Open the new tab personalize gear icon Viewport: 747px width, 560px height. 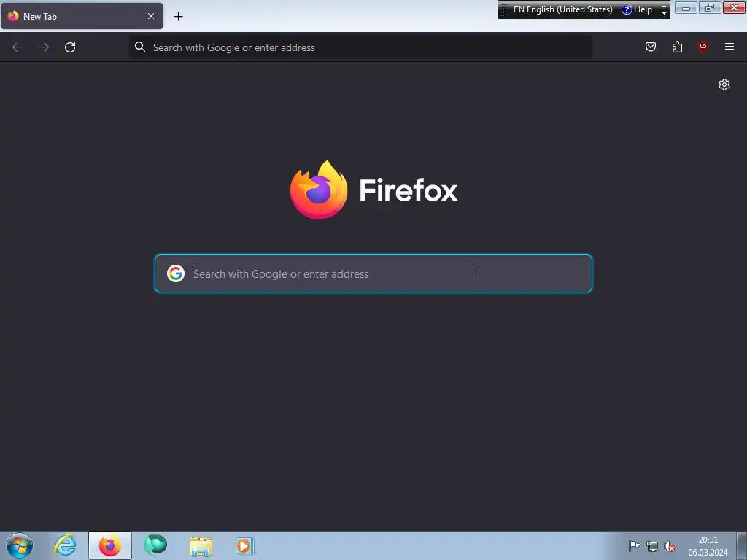724,85
